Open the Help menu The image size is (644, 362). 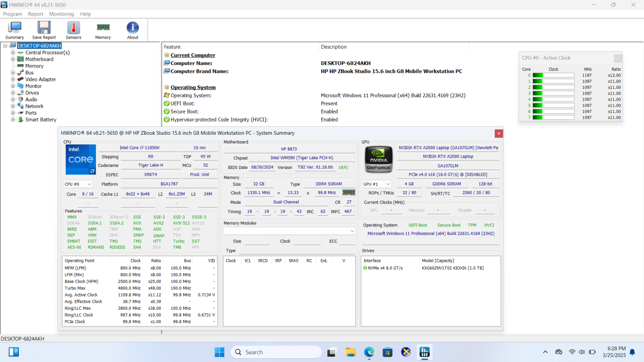click(85, 14)
